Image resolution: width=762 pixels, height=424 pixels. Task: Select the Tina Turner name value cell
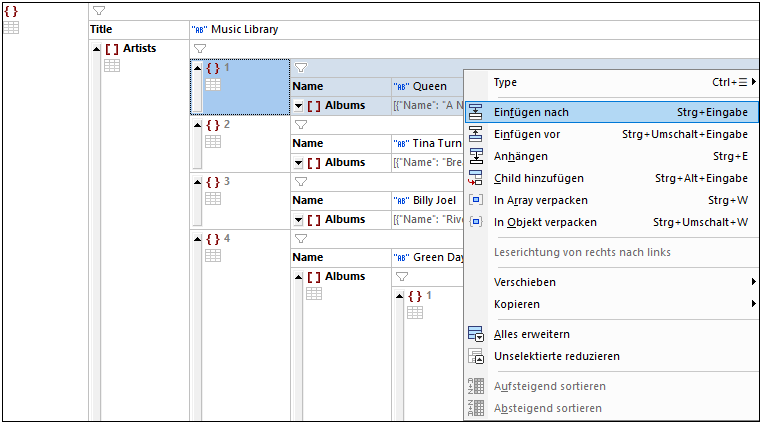[428, 143]
